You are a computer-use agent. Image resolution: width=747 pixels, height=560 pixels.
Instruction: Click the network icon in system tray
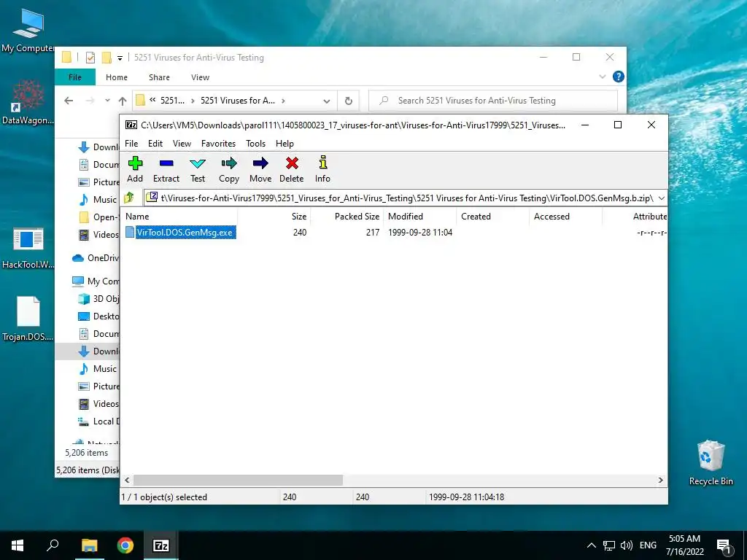pyautogui.click(x=609, y=545)
